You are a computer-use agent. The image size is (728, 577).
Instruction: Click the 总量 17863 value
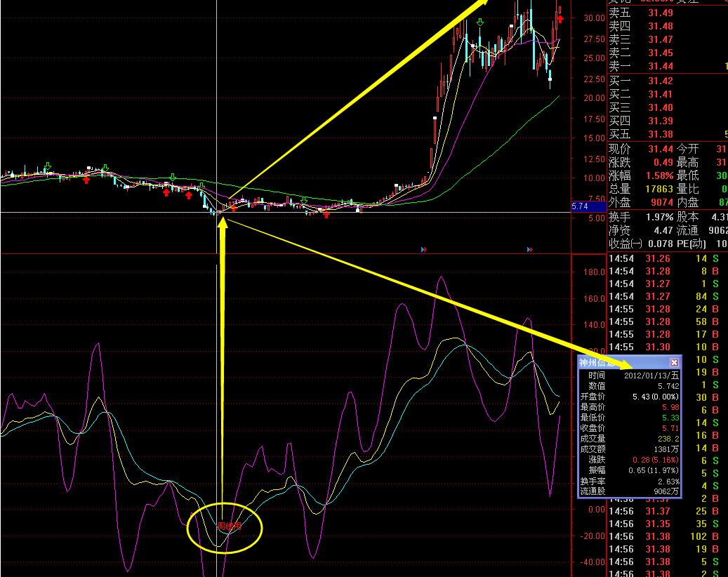[658, 190]
